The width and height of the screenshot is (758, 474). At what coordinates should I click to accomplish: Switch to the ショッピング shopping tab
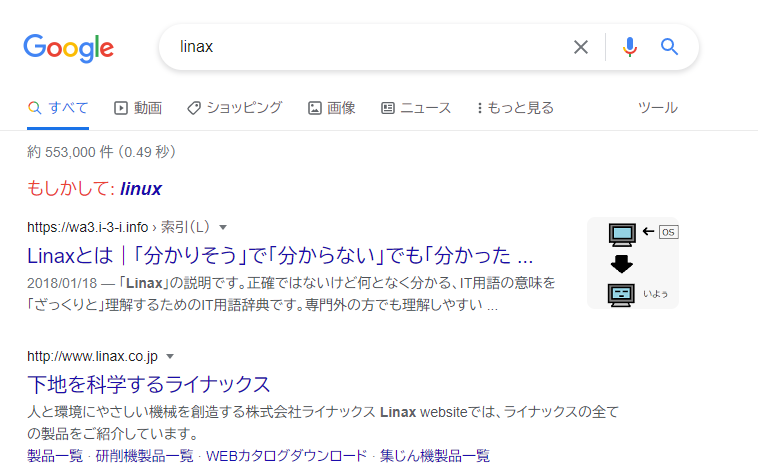pos(234,108)
